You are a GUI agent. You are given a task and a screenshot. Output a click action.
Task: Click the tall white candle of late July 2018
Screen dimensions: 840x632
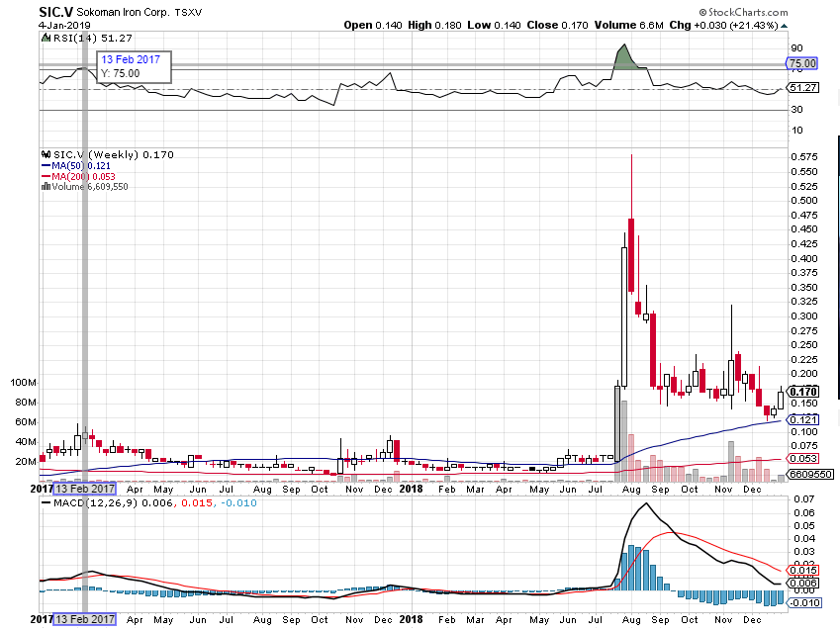[624, 317]
